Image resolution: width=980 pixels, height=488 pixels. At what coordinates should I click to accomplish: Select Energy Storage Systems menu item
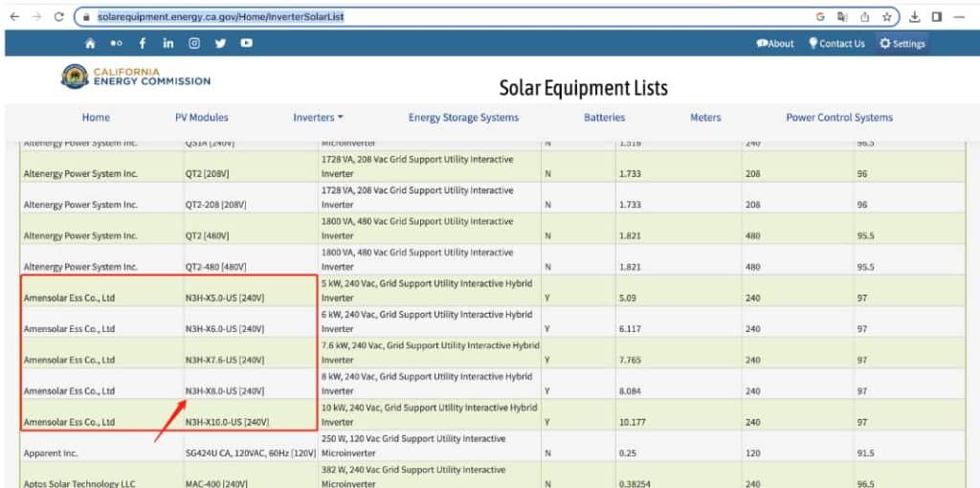pos(463,118)
